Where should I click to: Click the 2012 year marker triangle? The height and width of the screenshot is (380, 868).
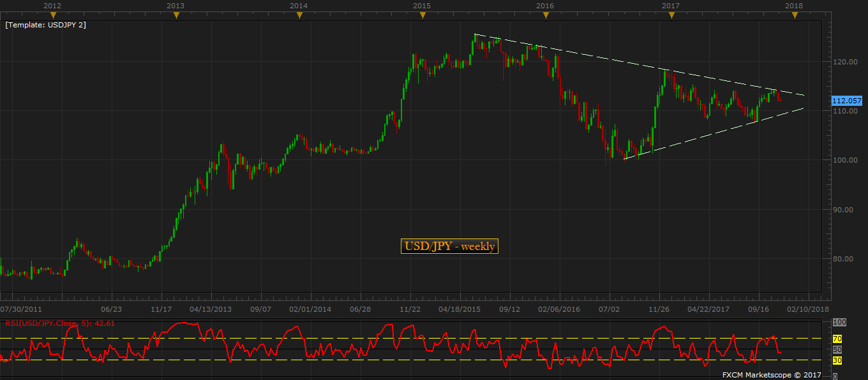point(54,15)
